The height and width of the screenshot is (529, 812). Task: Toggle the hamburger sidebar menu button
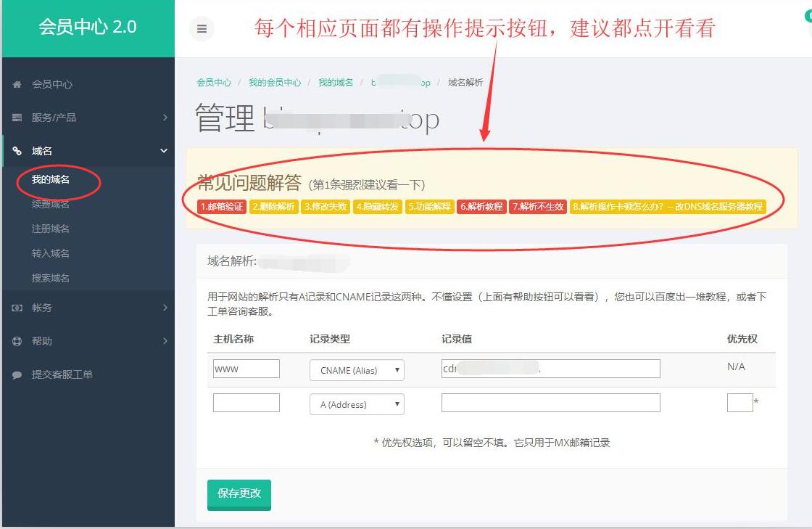pos(202,28)
